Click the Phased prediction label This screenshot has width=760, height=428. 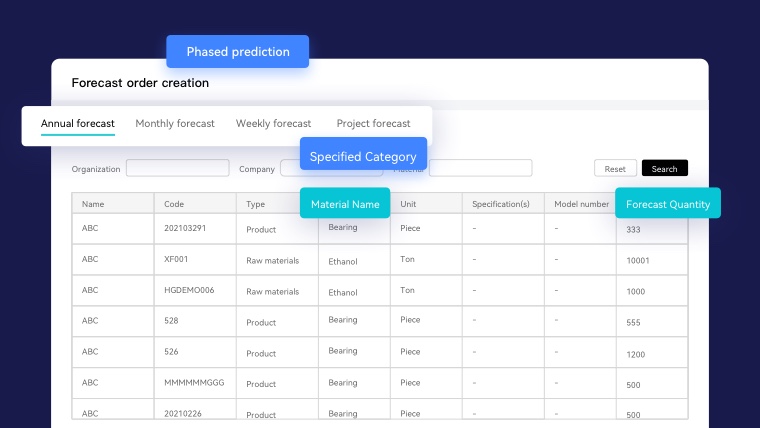(x=238, y=52)
